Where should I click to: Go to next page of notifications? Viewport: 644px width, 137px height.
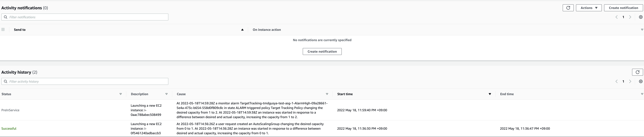click(x=630, y=17)
